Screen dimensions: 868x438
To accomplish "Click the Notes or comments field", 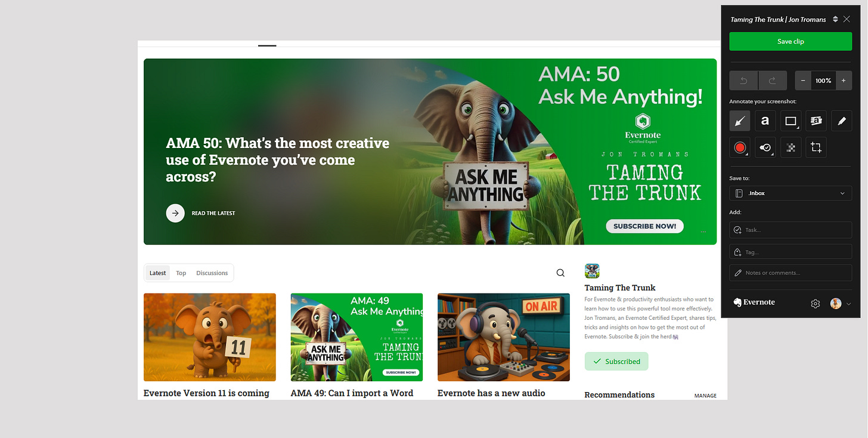I will [790, 273].
